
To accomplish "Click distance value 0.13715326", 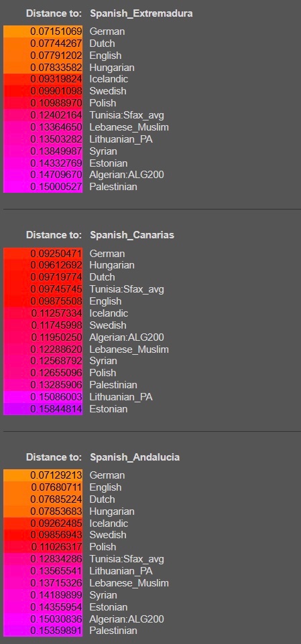I will click(x=57, y=583).
